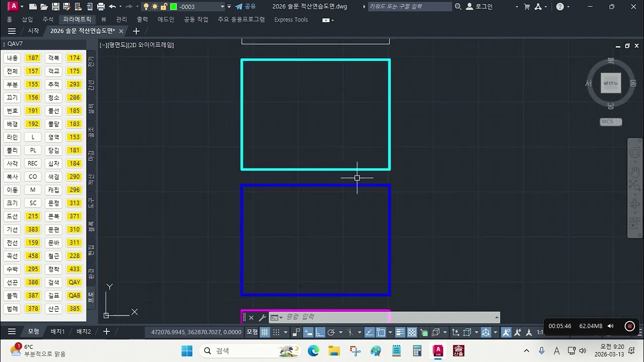Click the Save As icon
This screenshot has width=644, height=362.
[66, 7]
